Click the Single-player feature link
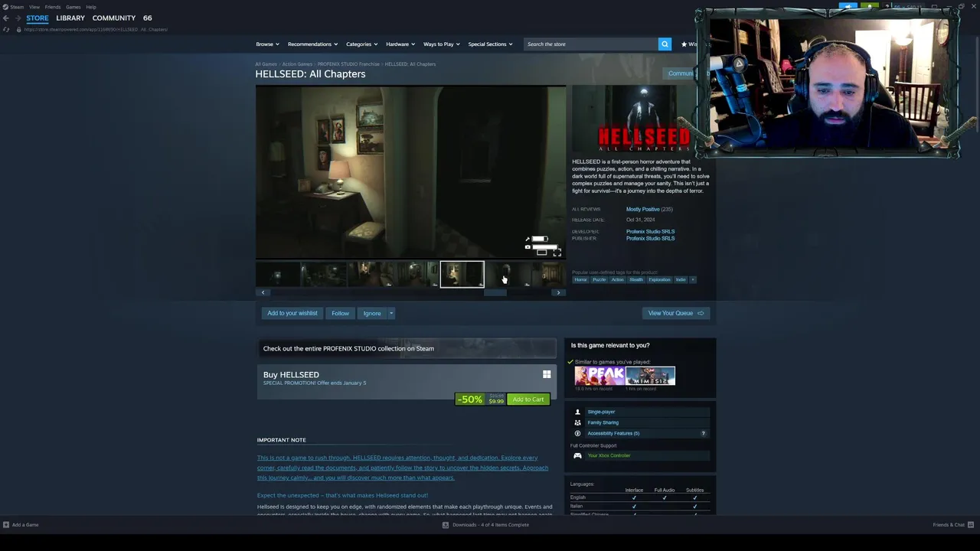The image size is (980, 551). pyautogui.click(x=601, y=412)
